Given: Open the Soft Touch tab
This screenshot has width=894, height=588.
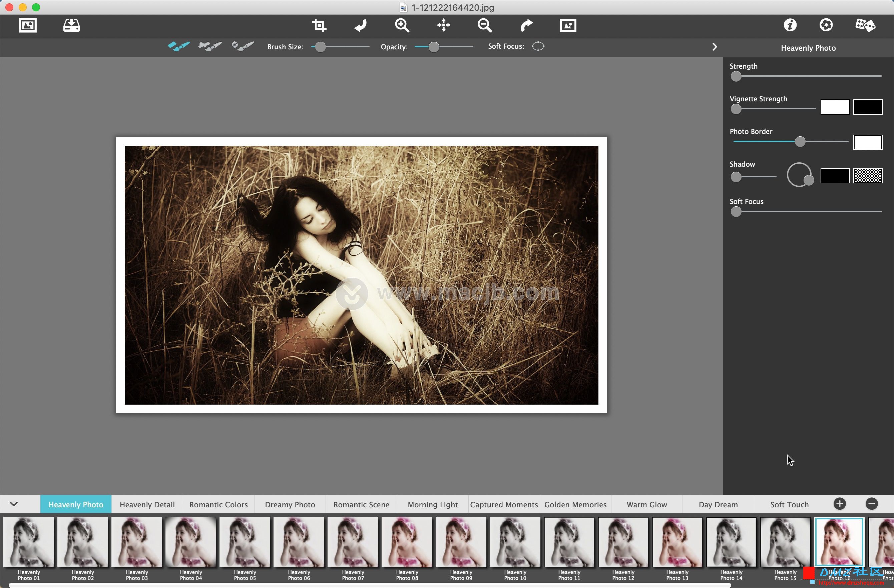Looking at the screenshot, I should point(789,504).
